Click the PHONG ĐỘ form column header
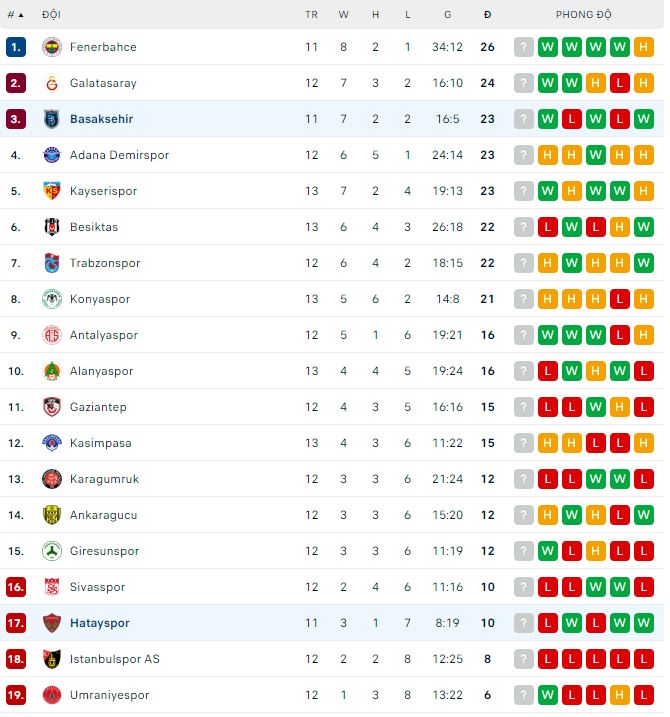The image size is (670, 717). [584, 15]
